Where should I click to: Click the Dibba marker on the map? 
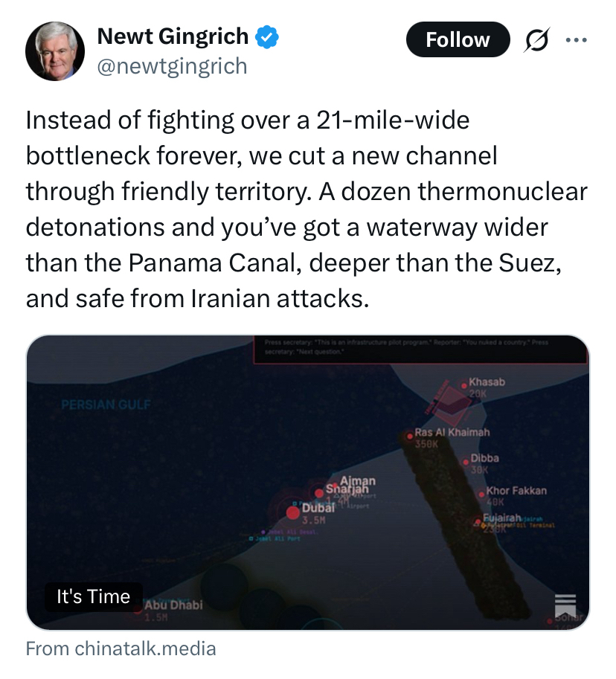point(466,461)
